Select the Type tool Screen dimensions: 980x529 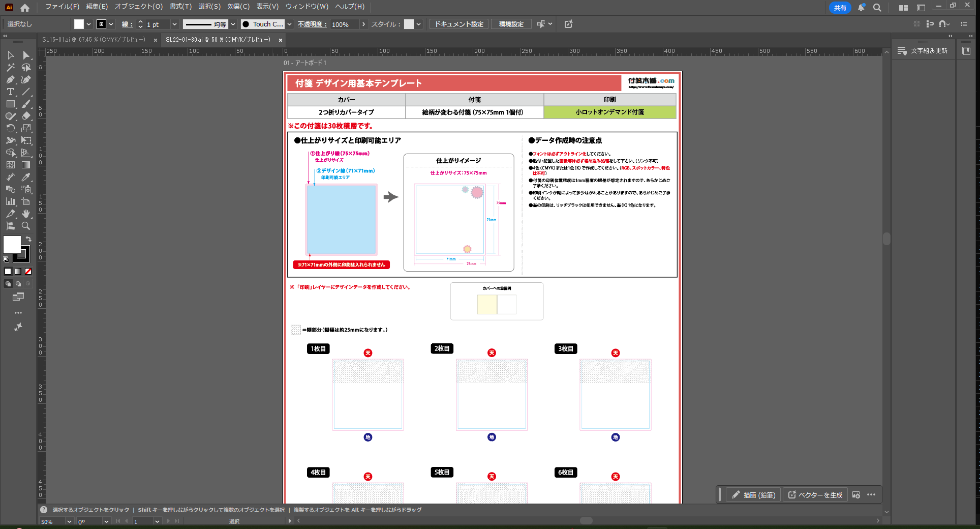point(10,92)
